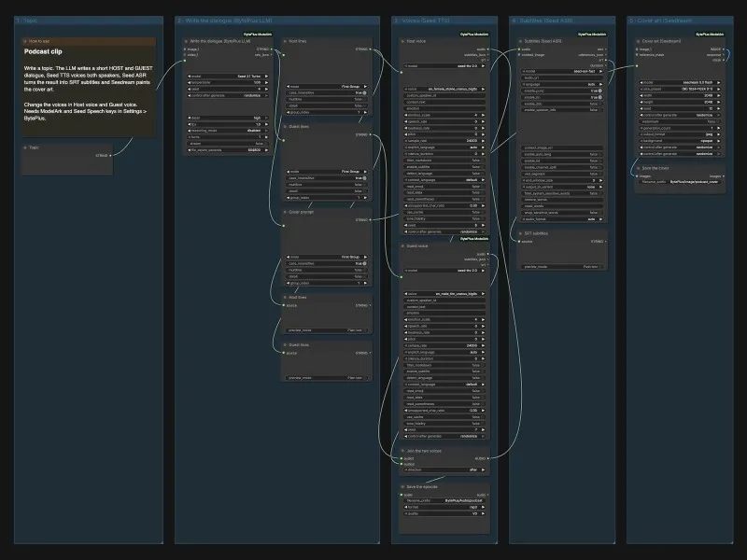Open preview_mode dropdown in SRT subtitles node
Image resolution: width=747 pixels, height=560 pixels.
point(562,267)
